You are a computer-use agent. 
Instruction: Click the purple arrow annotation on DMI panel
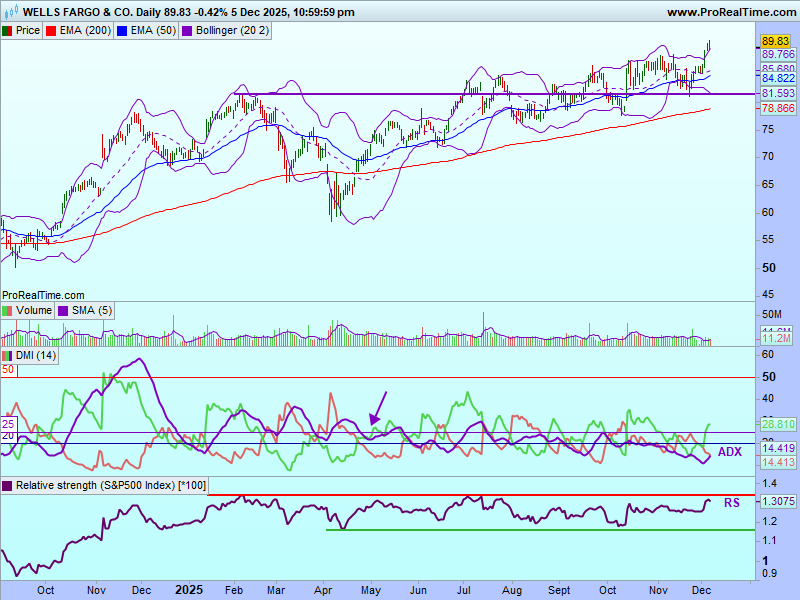(x=378, y=408)
